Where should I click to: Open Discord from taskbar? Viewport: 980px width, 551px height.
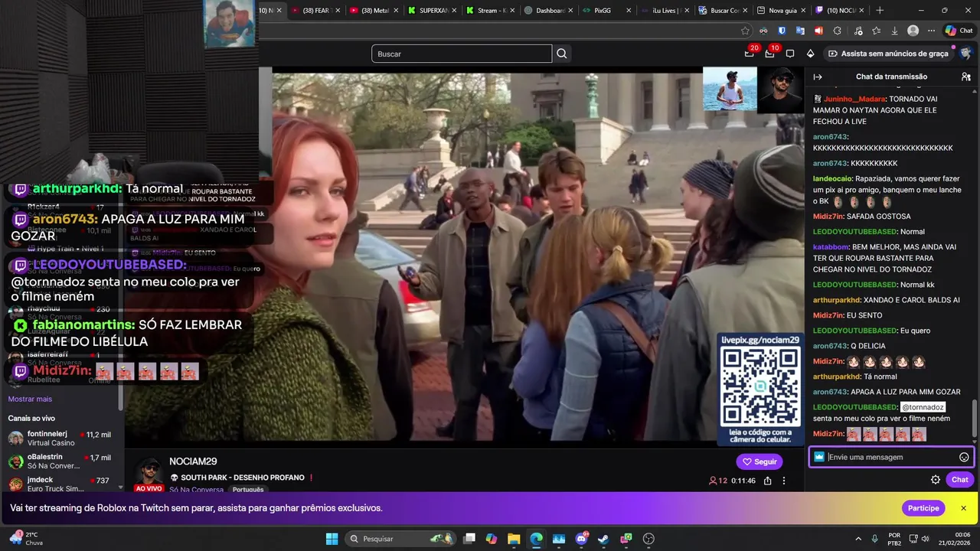coord(581,539)
